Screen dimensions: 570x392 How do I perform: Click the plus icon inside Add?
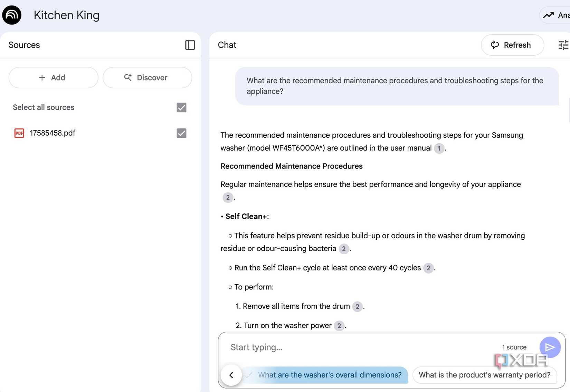pyautogui.click(x=42, y=77)
